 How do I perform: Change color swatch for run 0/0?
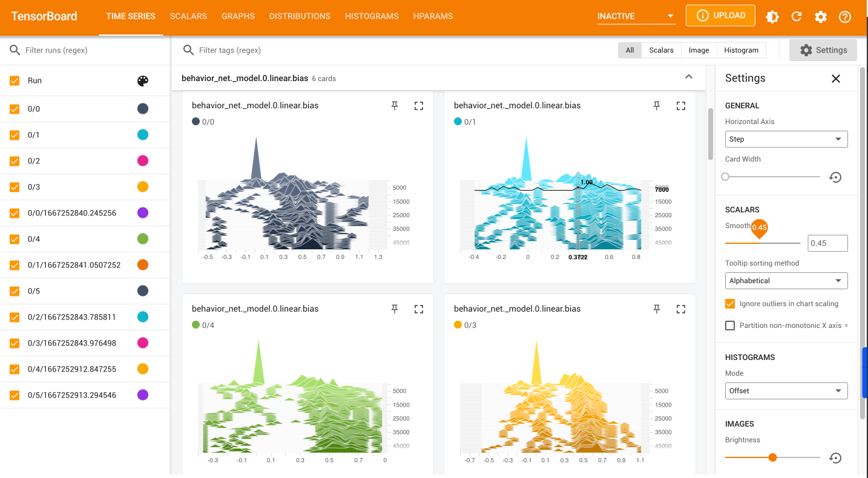click(x=143, y=110)
